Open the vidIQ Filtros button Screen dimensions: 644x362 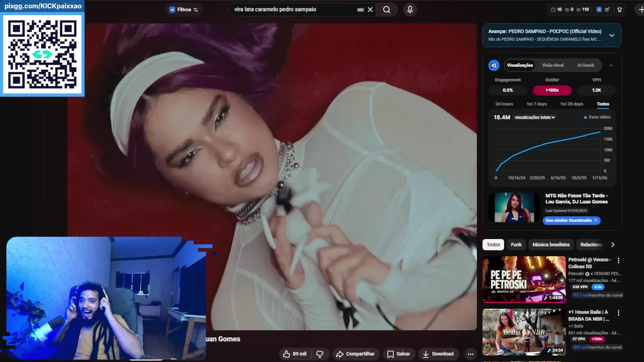(x=184, y=10)
